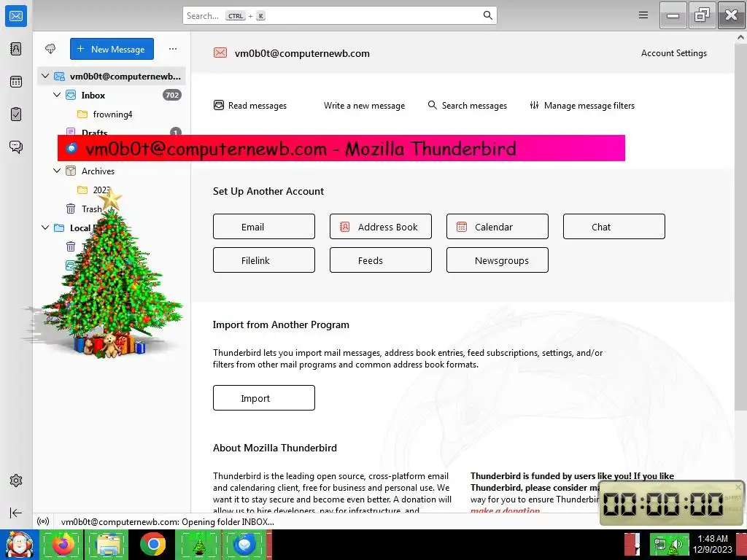
Task: Select the frowning4 subfolder
Action: [x=112, y=114]
